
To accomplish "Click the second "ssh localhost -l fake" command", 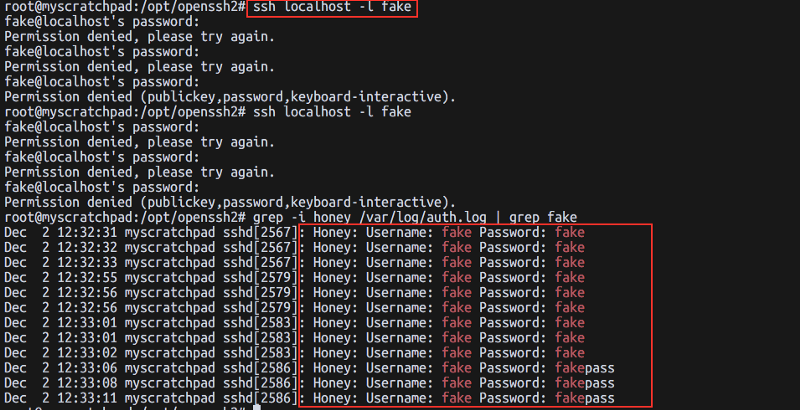I will click(331, 111).
